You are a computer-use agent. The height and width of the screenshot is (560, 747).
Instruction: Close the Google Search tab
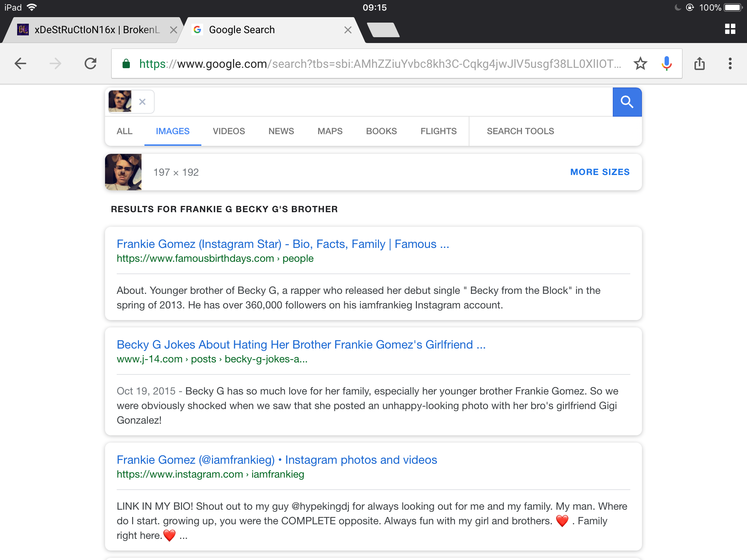(348, 30)
